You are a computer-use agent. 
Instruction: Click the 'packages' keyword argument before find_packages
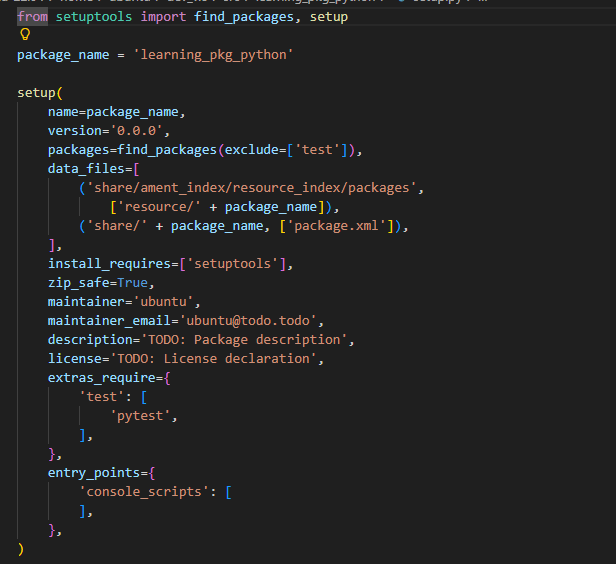click(x=79, y=150)
